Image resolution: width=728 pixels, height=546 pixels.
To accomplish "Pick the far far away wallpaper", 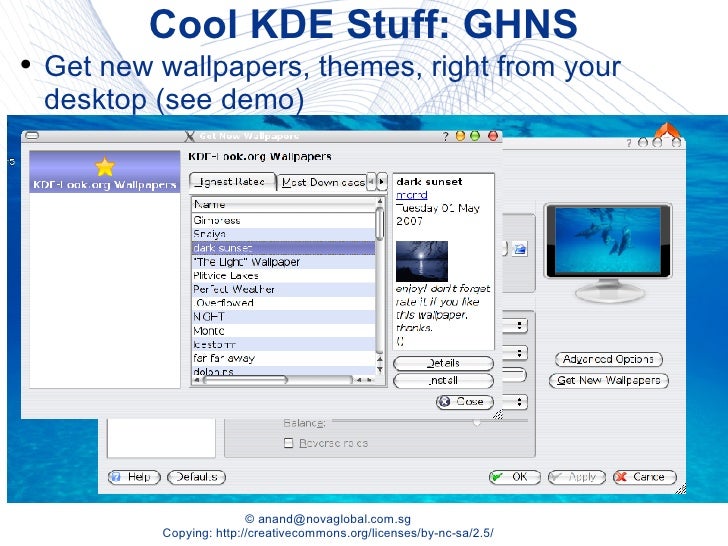I will click(x=284, y=358).
